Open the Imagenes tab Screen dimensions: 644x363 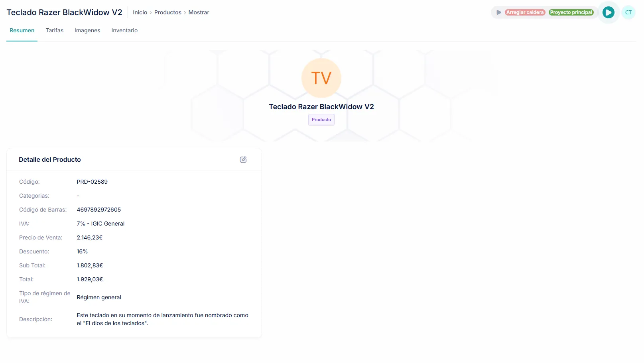point(87,30)
